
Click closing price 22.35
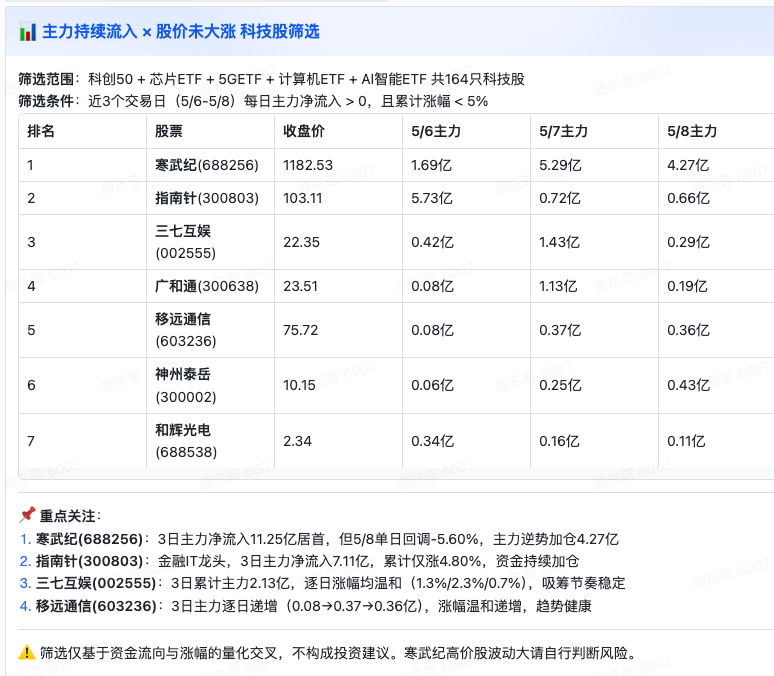[x=301, y=242]
